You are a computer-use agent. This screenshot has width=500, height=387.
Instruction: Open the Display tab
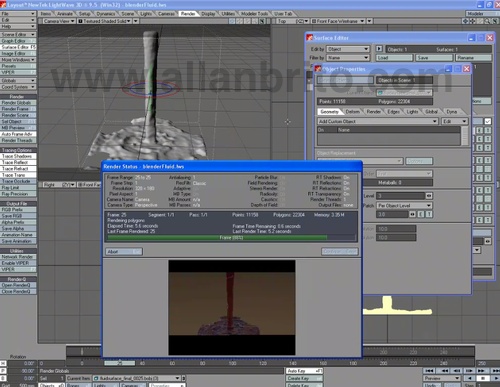pyautogui.click(x=208, y=14)
